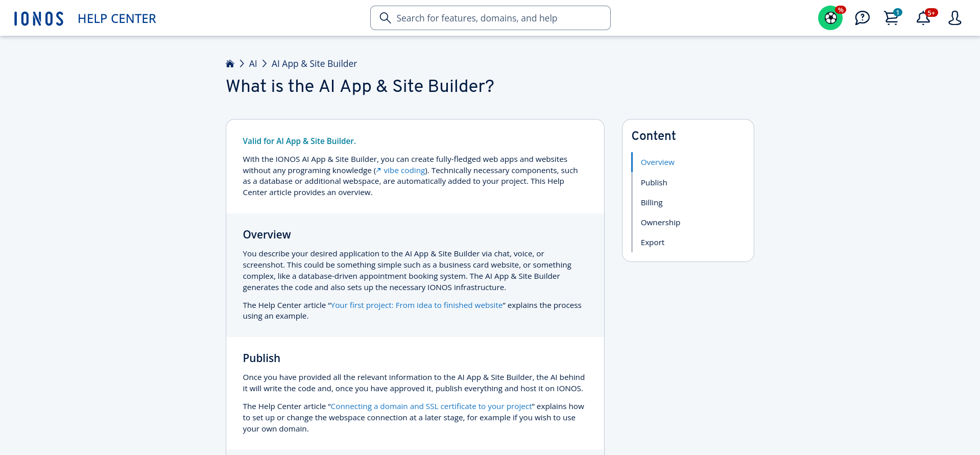Click the Overview section heading
980x455 pixels.
(x=267, y=235)
